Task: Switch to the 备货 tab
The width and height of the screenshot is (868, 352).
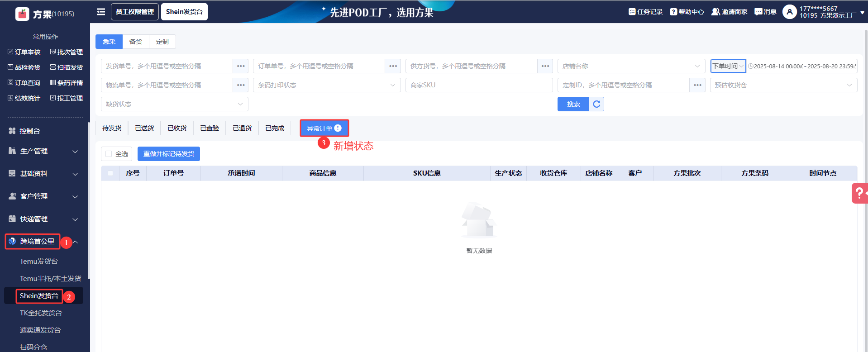Action: pos(136,42)
